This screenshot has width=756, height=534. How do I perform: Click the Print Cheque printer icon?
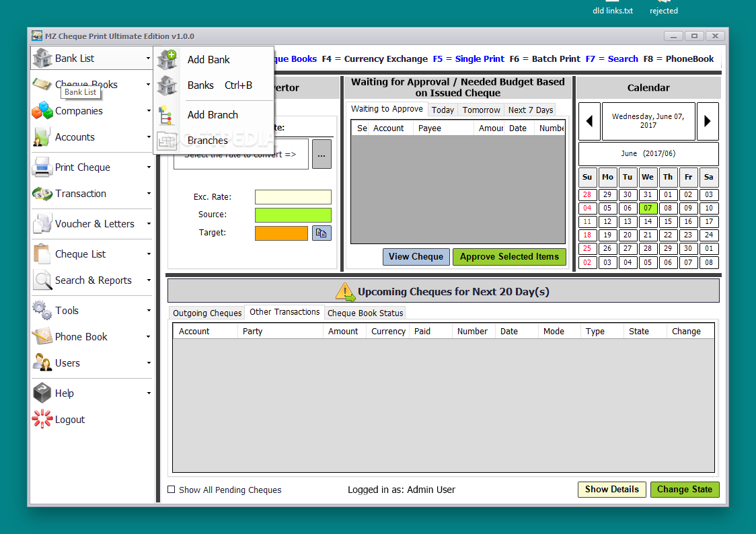[42, 167]
